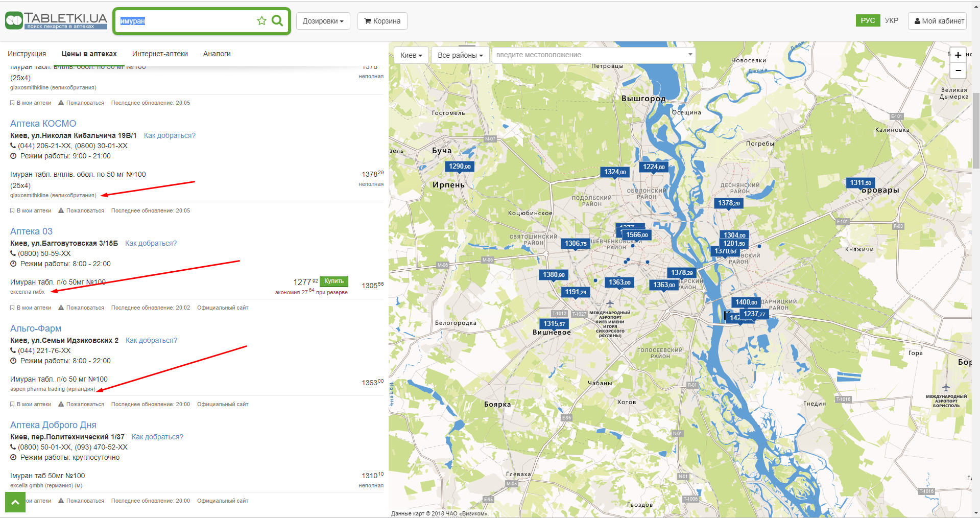Click the 1566.00 map price marker
980x518 pixels.
[x=637, y=235]
